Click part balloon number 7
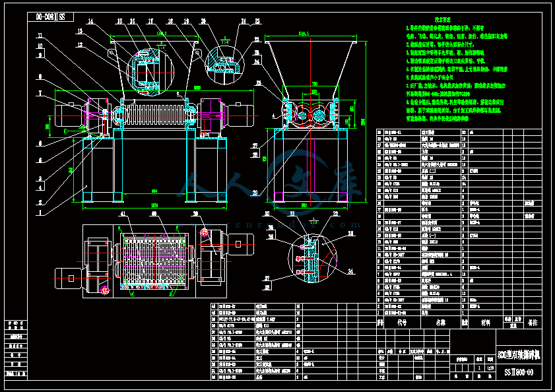Viewport: 555px width, 392px height. click(40, 93)
